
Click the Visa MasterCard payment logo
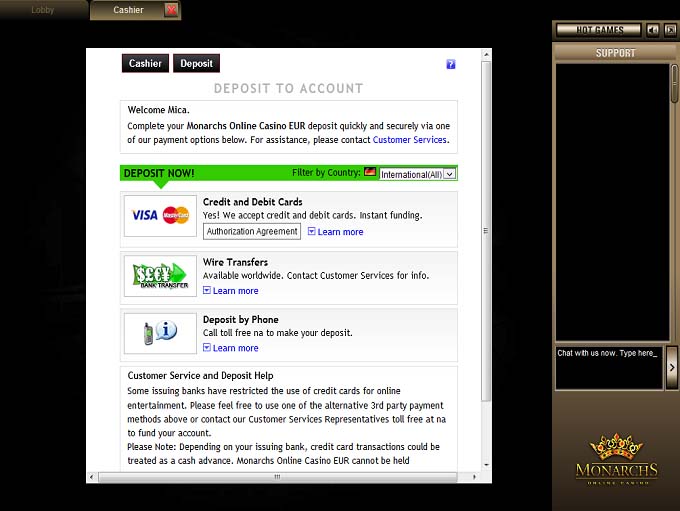point(160,215)
